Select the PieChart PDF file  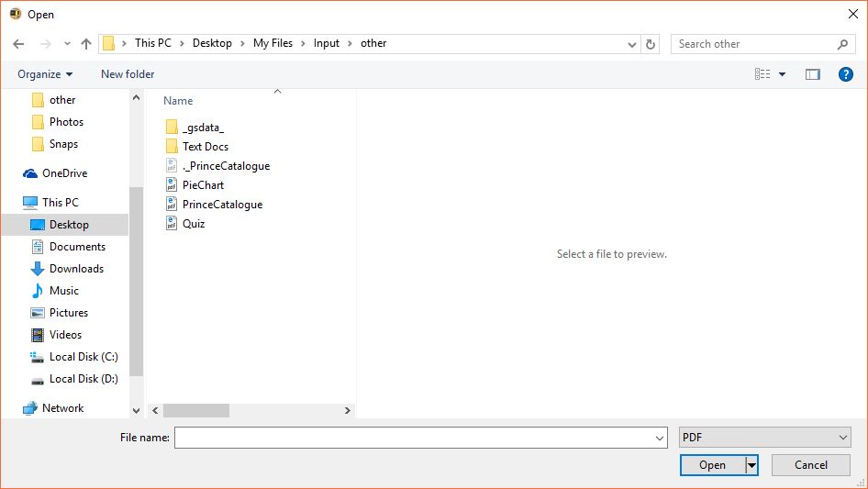click(195, 185)
